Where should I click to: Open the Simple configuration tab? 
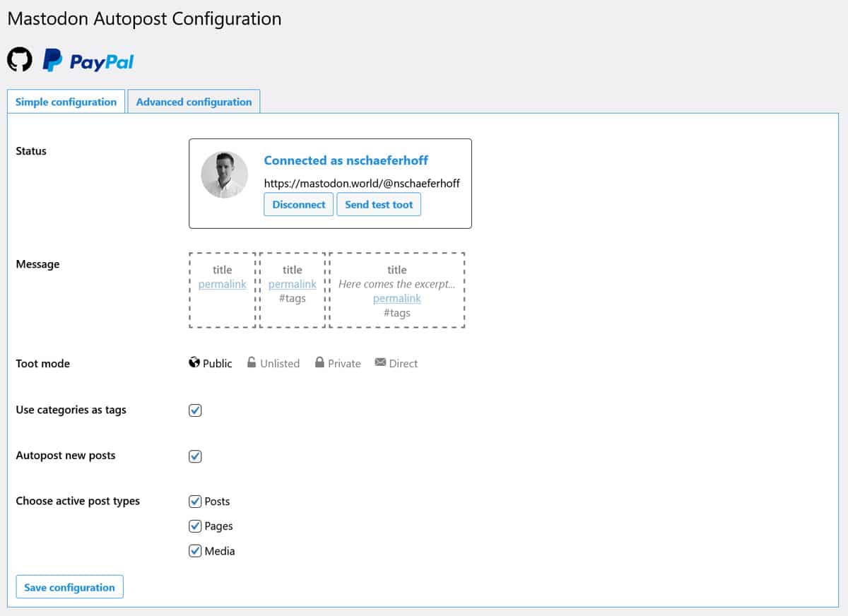pos(66,102)
